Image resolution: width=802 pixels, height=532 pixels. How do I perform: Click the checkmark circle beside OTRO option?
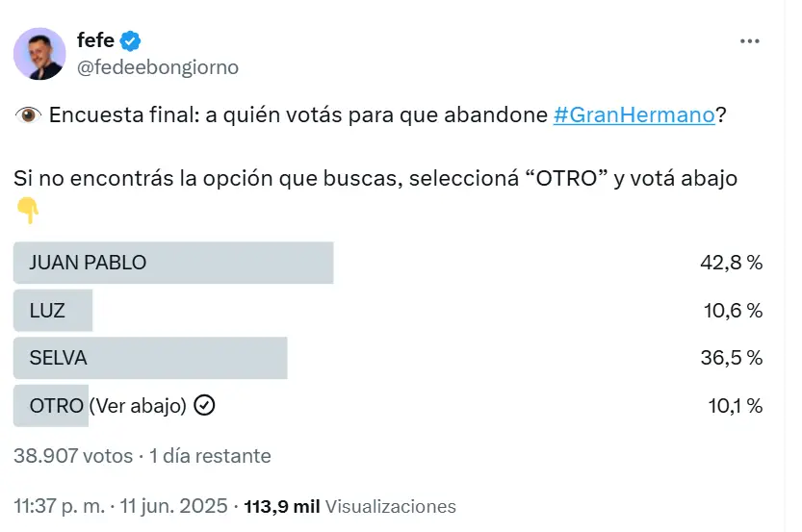[x=204, y=405]
